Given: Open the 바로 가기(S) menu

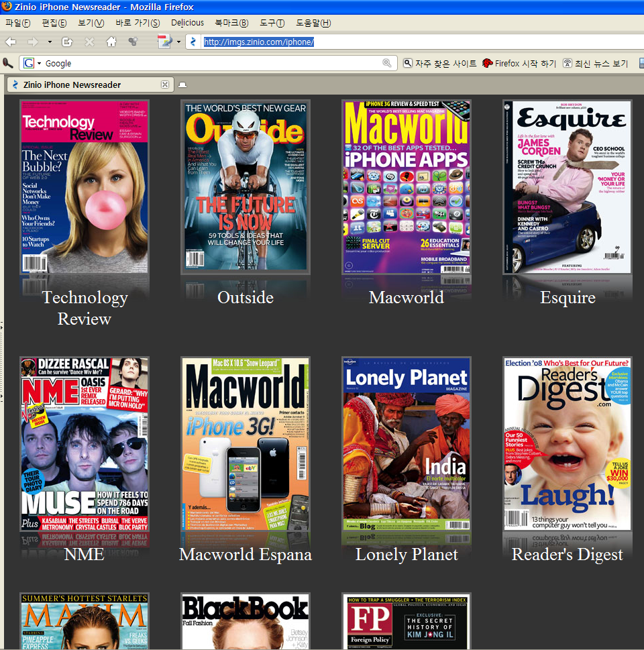Looking at the screenshot, I should point(138,23).
